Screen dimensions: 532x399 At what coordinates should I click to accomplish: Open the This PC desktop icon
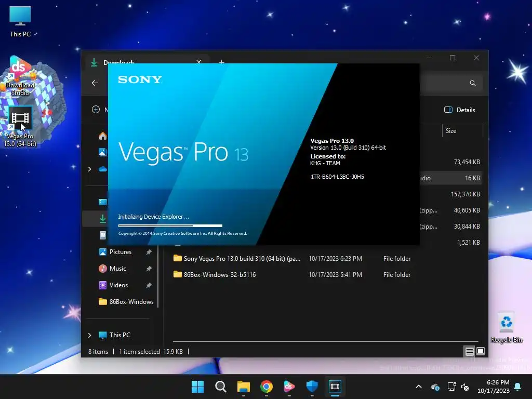point(20,21)
